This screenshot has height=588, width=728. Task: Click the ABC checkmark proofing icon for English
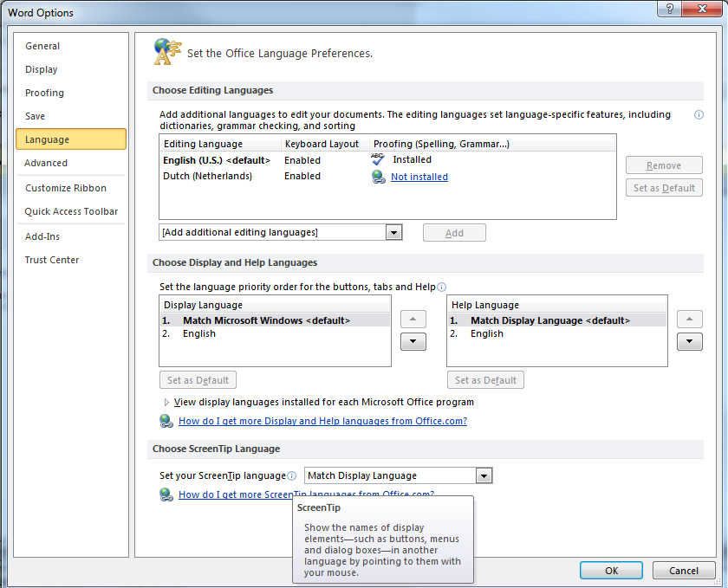[378, 159]
